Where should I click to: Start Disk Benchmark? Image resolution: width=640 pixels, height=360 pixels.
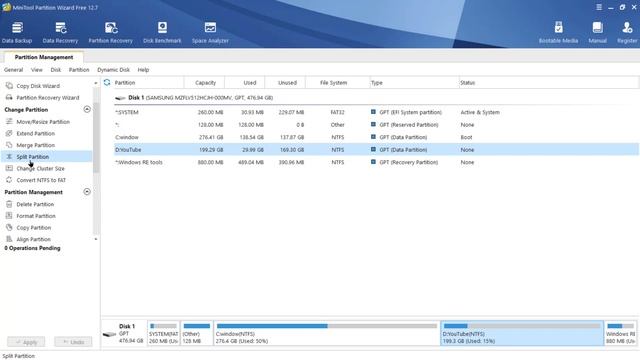[162, 32]
